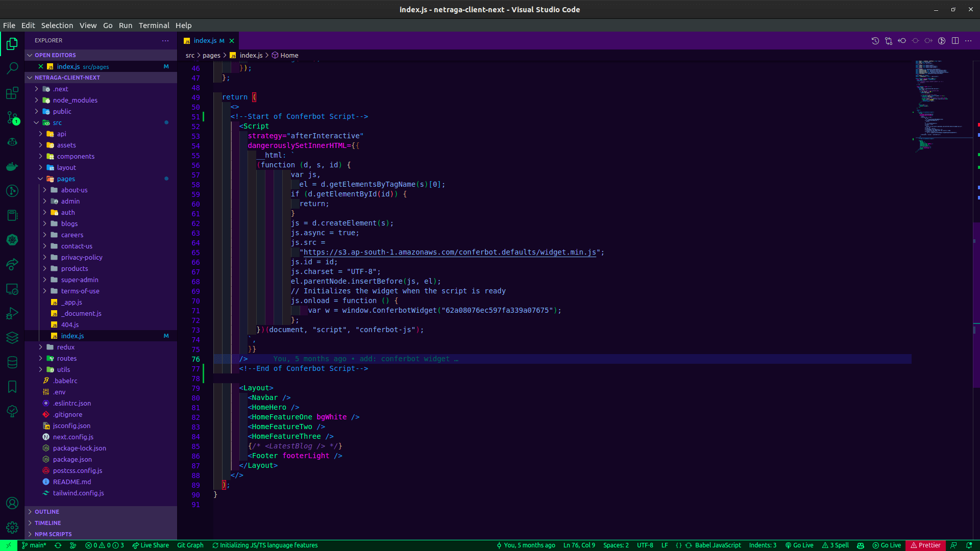Click the split editor right icon
This screenshot has height=551, width=980.
click(955, 41)
